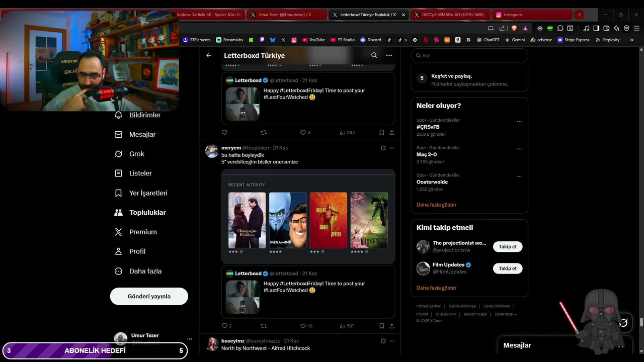The width and height of the screenshot is (644, 362).
Task: Open more options on buseylmz's post
Action: 392,341
